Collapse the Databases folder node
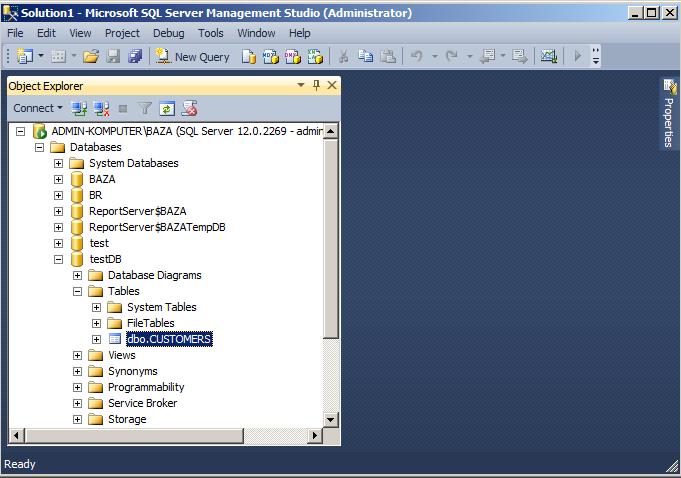The width and height of the screenshot is (681, 478). coord(40,147)
